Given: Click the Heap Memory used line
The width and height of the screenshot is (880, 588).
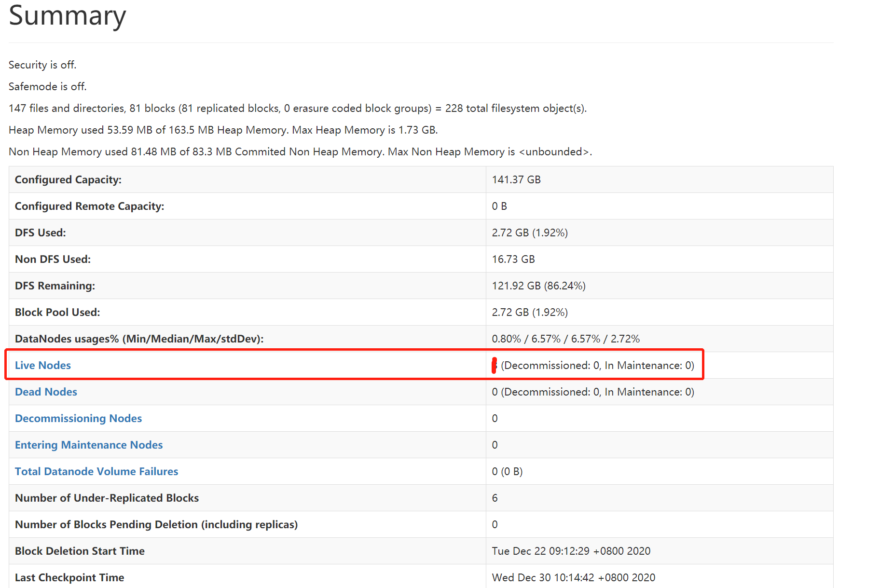Looking at the screenshot, I should pos(223,130).
